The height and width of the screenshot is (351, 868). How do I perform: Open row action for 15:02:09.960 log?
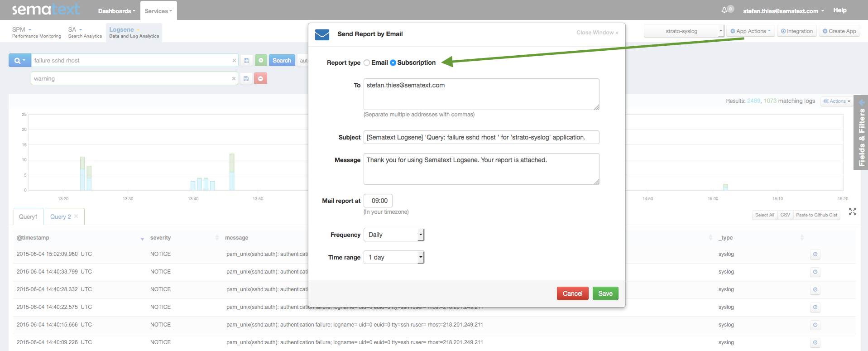pyautogui.click(x=815, y=254)
